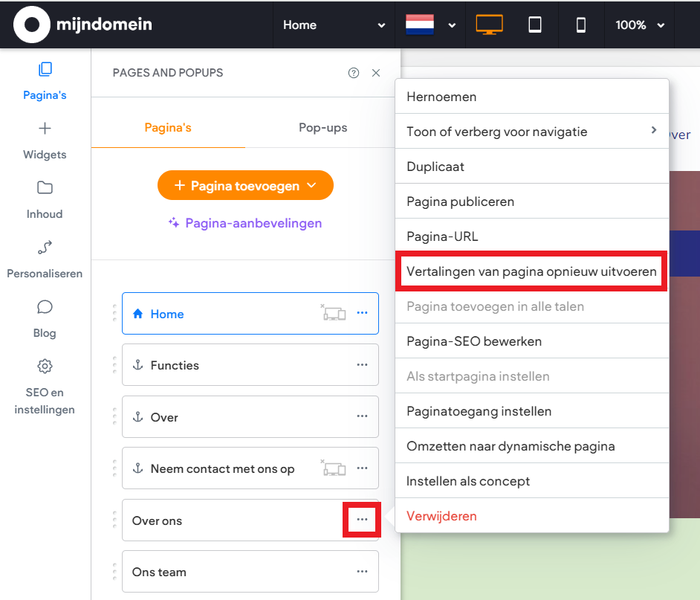Open the 100% zoom dropdown
This screenshot has width=700, height=600.
point(639,25)
